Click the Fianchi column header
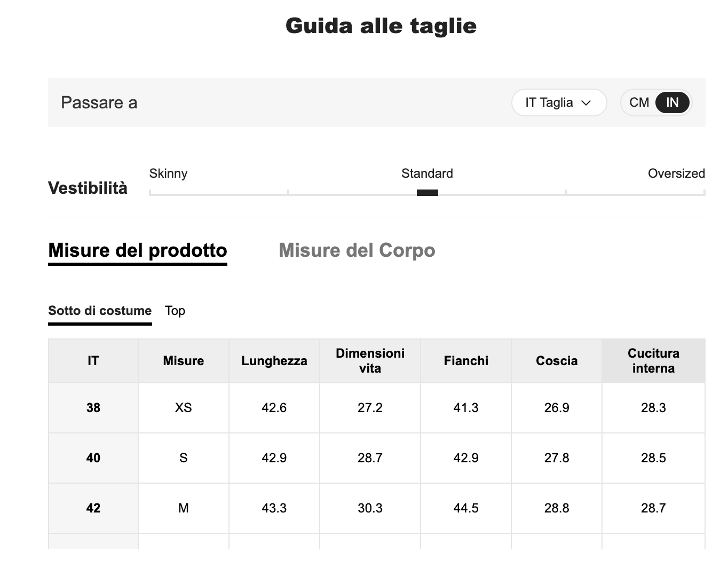The width and height of the screenshot is (728, 568). coord(466,361)
